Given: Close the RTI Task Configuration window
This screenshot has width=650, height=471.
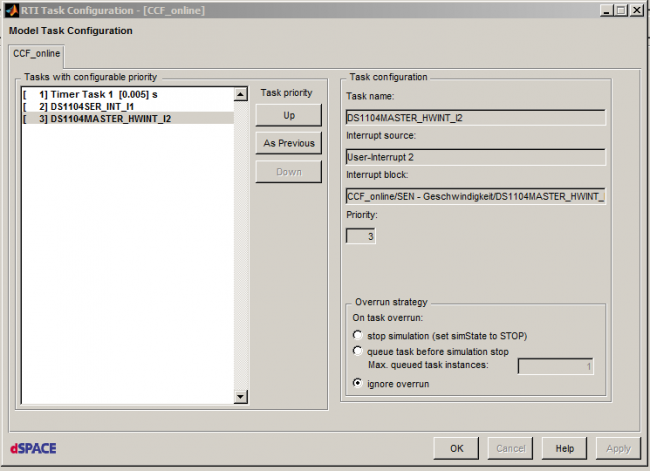Looking at the screenshot, I should click(x=635, y=10).
